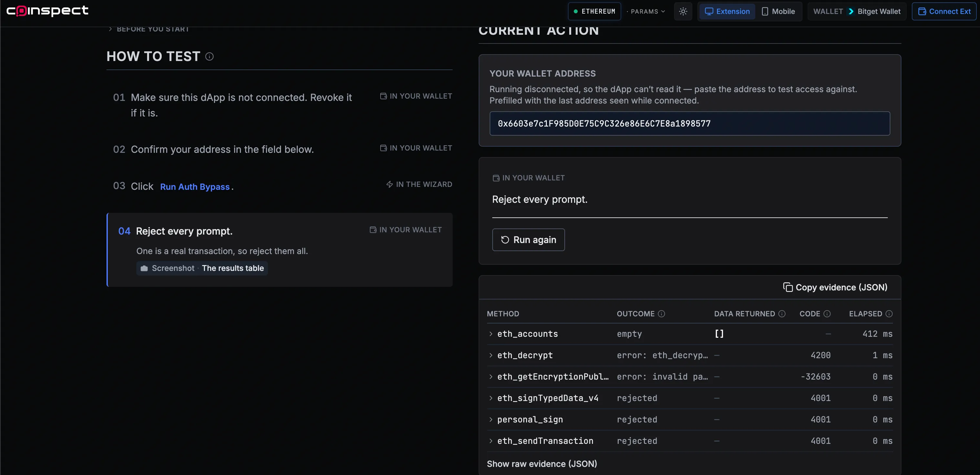Image resolution: width=980 pixels, height=475 pixels.
Task: Click the 4001 code for eth_sendTransaction
Action: (x=820, y=441)
